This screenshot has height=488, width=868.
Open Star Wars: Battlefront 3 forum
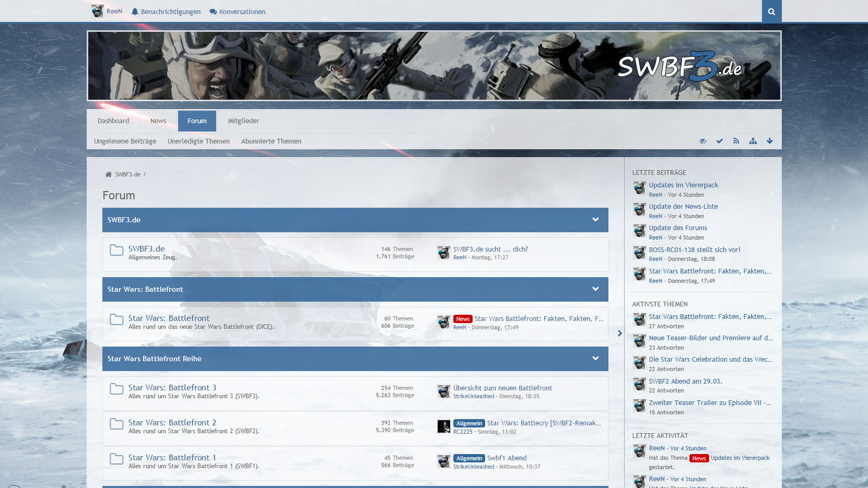172,388
